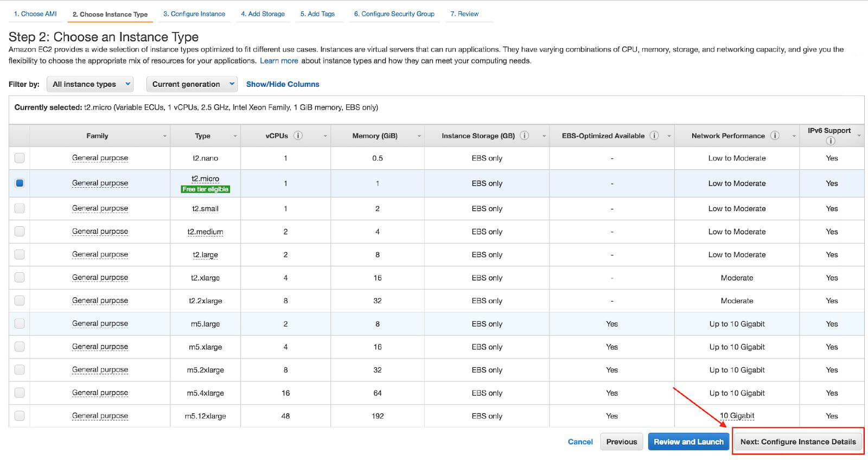This screenshot has width=868, height=460.
Task: Open the All instance types filter dropdown
Action: point(91,84)
